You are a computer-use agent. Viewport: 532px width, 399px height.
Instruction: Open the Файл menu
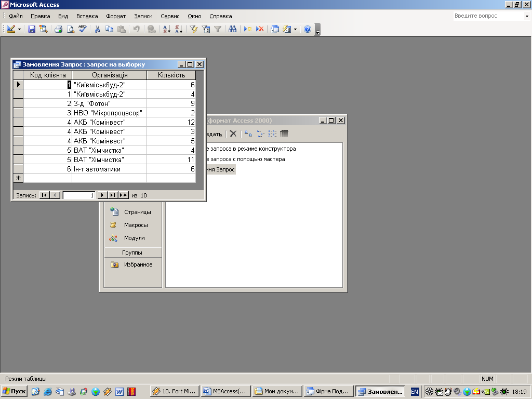16,16
